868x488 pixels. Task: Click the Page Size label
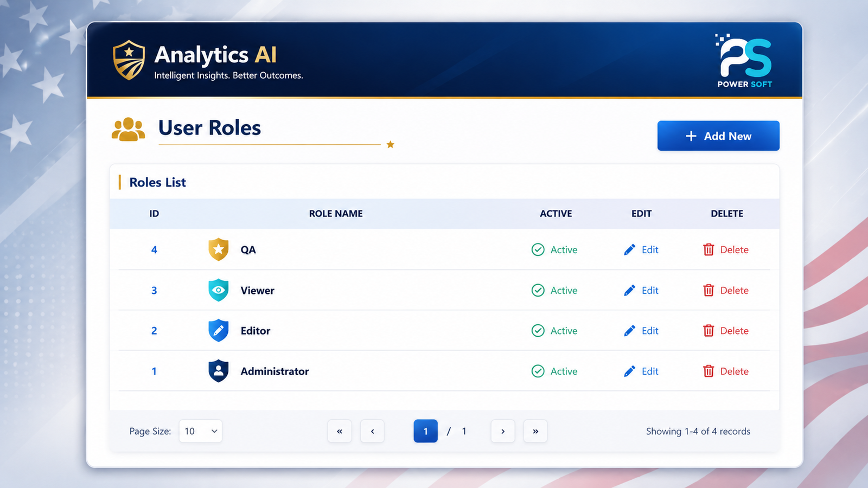(150, 431)
